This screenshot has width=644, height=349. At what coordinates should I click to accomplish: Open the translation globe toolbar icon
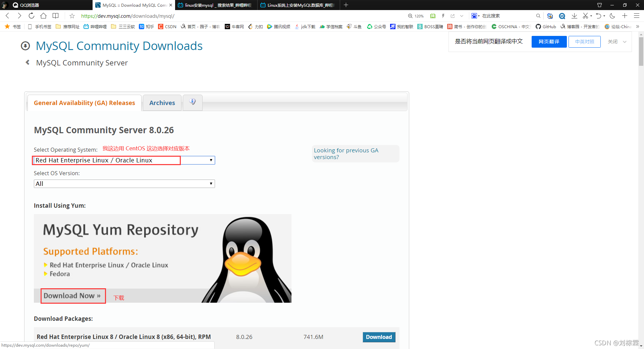tap(550, 16)
